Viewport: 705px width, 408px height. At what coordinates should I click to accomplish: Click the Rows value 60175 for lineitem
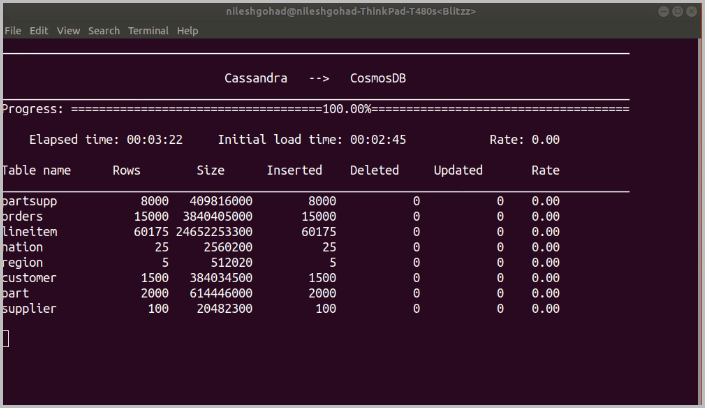(x=152, y=232)
